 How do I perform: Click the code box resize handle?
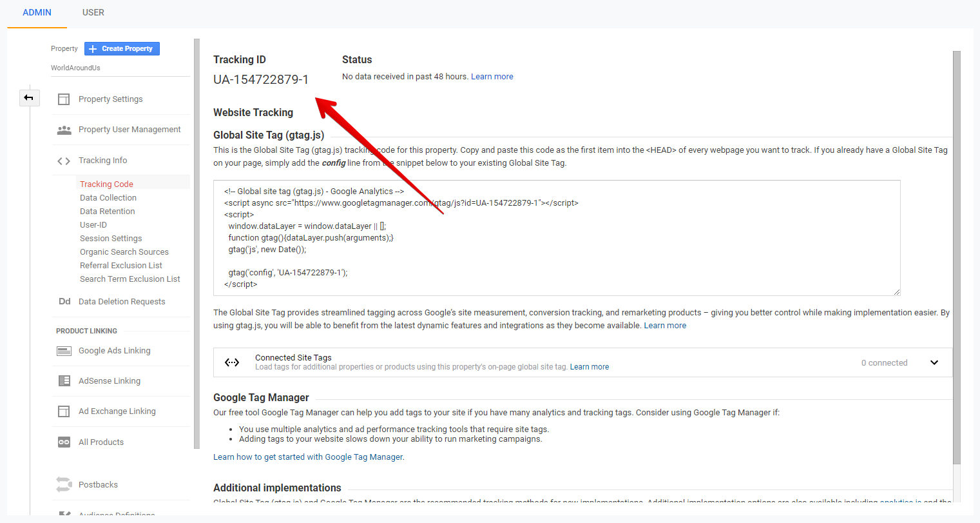pyautogui.click(x=896, y=291)
